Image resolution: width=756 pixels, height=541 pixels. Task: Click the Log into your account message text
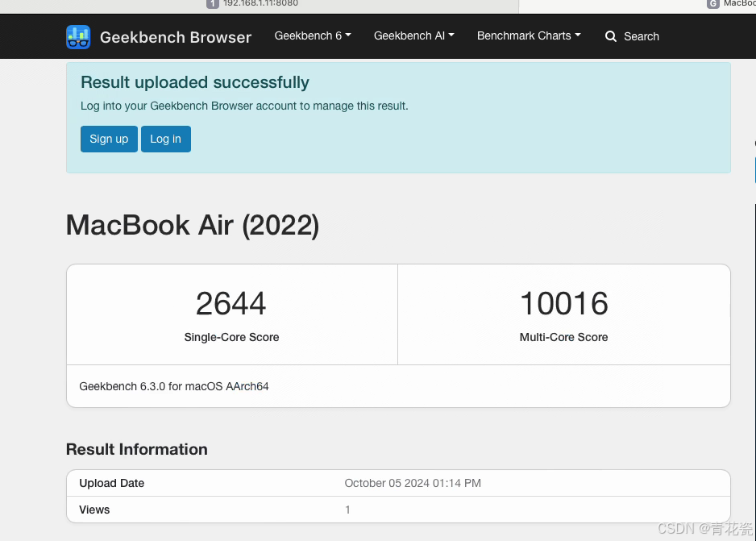pos(244,106)
